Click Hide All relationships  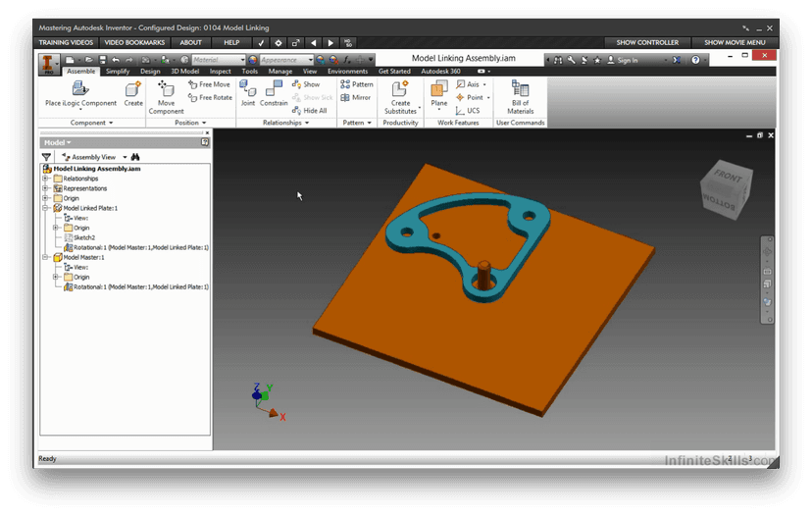click(310, 110)
